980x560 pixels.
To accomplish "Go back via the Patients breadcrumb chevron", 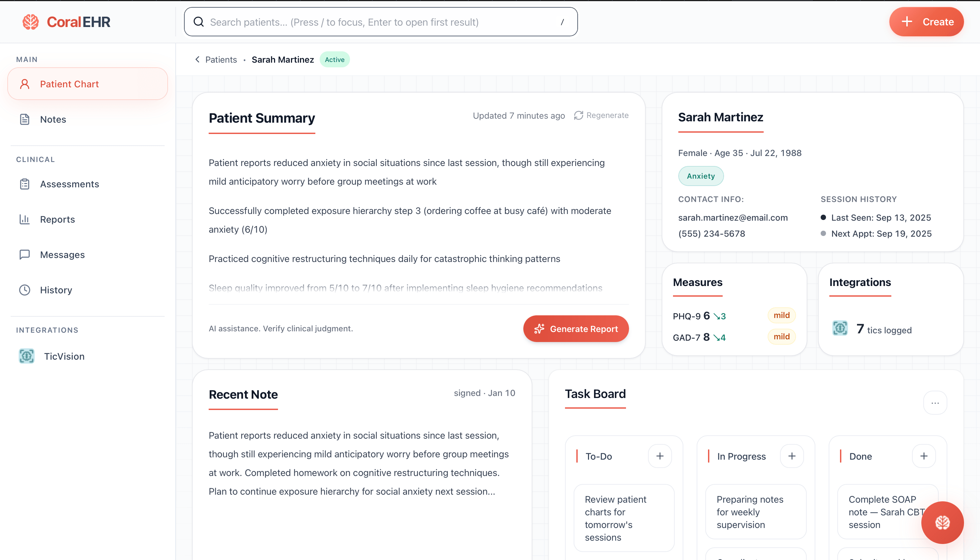I will coord(197,60).
